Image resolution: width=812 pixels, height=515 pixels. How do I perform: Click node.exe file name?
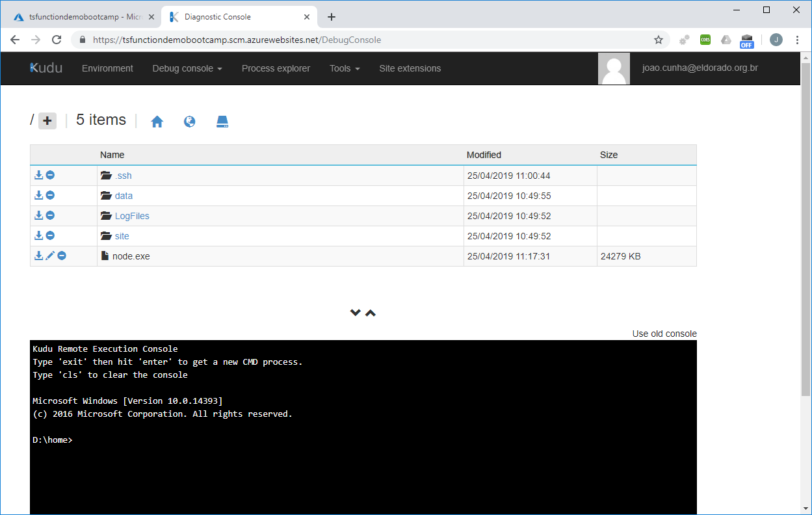point(131,256)
